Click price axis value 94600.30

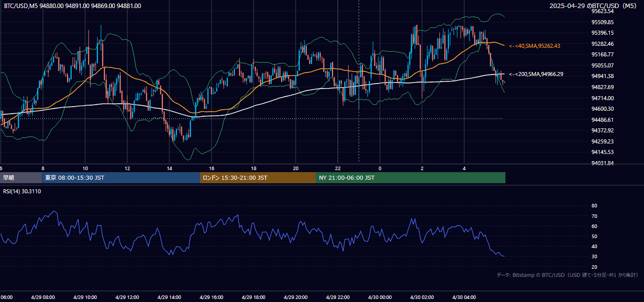coord(602,109)
